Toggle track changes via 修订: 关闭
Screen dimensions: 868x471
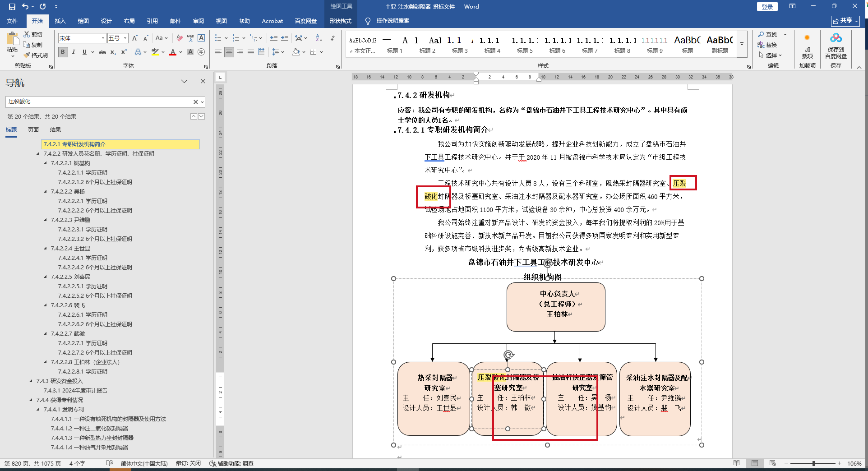tap(188, 463)
